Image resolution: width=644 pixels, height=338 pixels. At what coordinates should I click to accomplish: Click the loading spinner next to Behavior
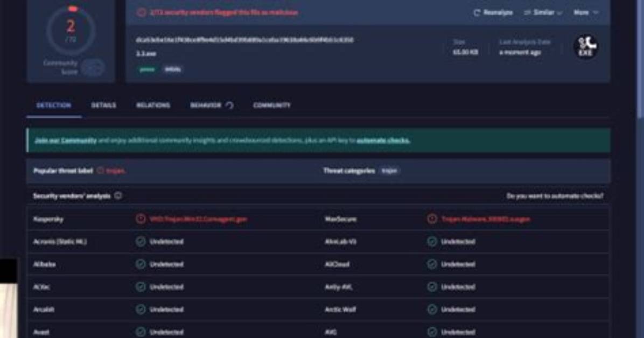pyautogui.click(x=229, y=105)
